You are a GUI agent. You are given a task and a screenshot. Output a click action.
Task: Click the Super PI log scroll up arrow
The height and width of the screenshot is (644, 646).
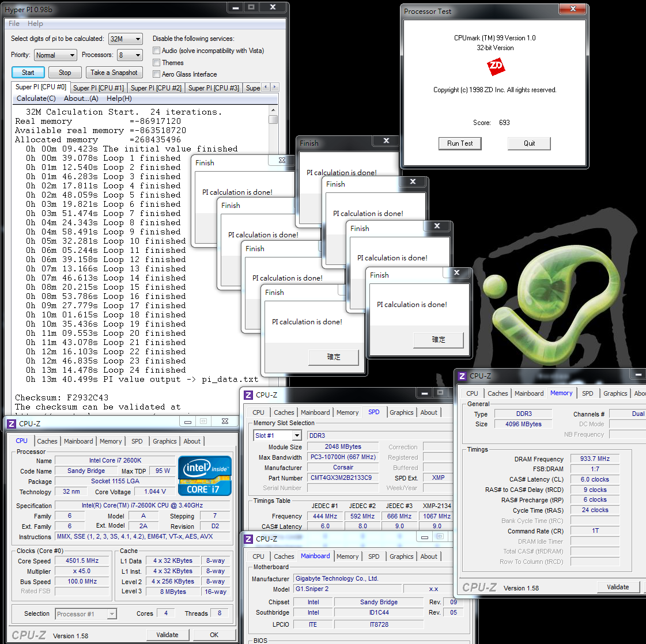click(273, 110)
